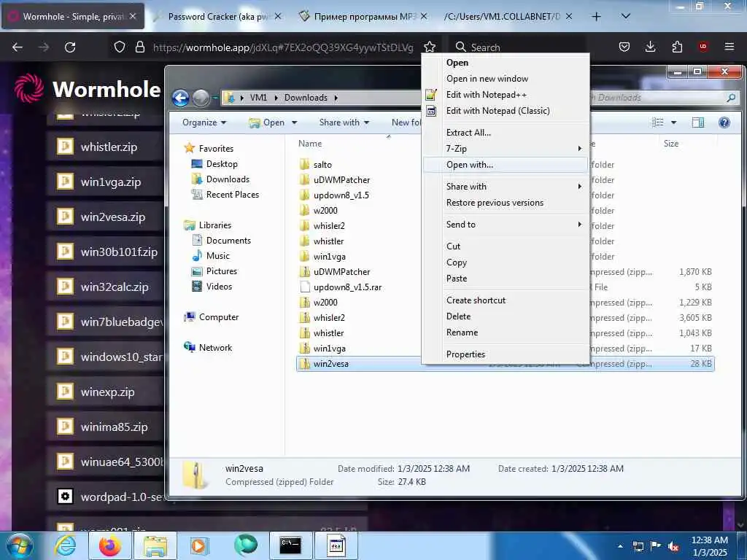Switch to Firefox in taskbar

point(110,545)
